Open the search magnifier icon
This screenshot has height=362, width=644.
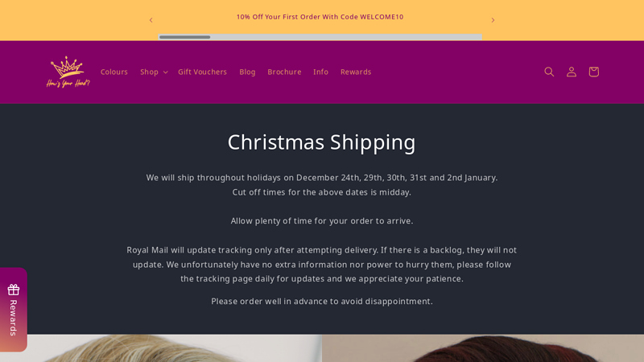(x=549, y=72)
